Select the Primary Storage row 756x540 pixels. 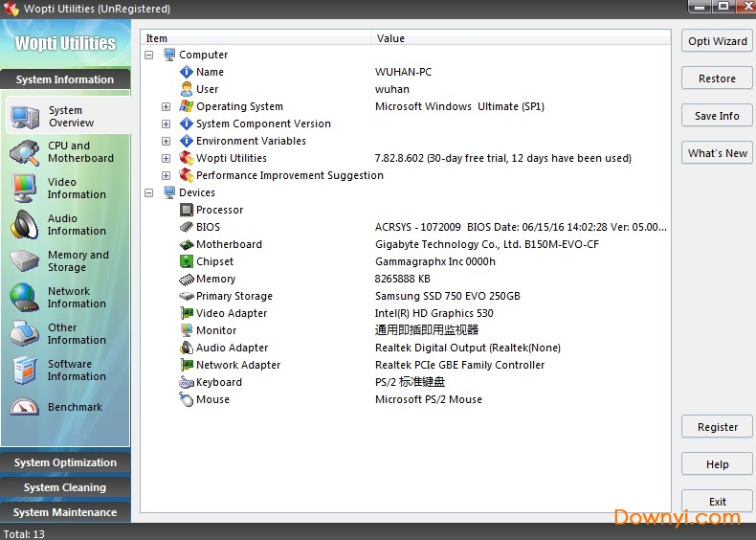tap(234, 296)
